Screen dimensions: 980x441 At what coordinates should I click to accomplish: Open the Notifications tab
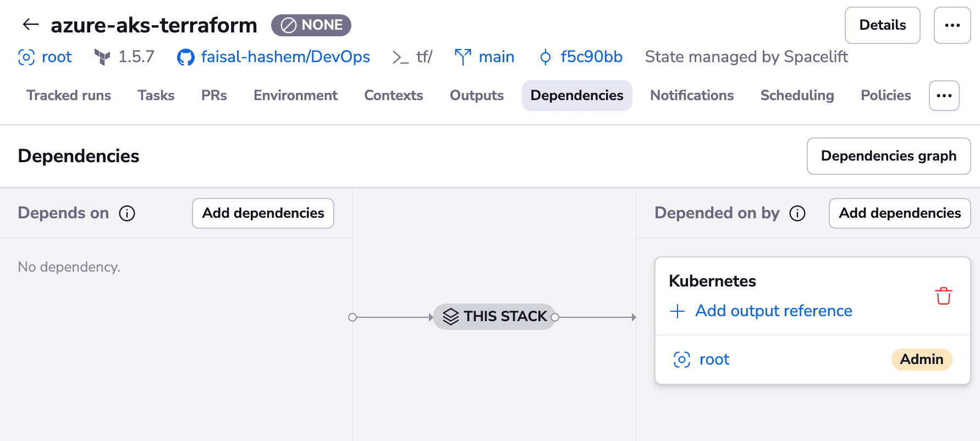click(x=692, y=96)
